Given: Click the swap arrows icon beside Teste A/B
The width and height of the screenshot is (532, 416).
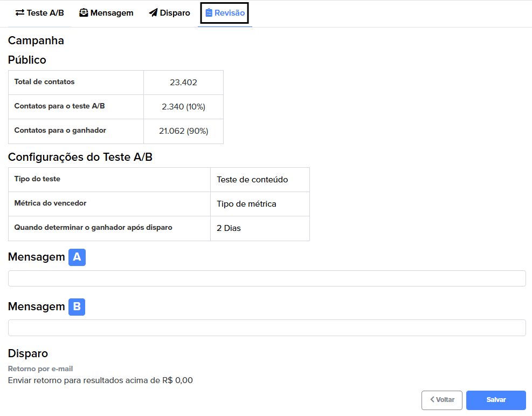Looking at the screenshot, I should click(x=20, y=13).
